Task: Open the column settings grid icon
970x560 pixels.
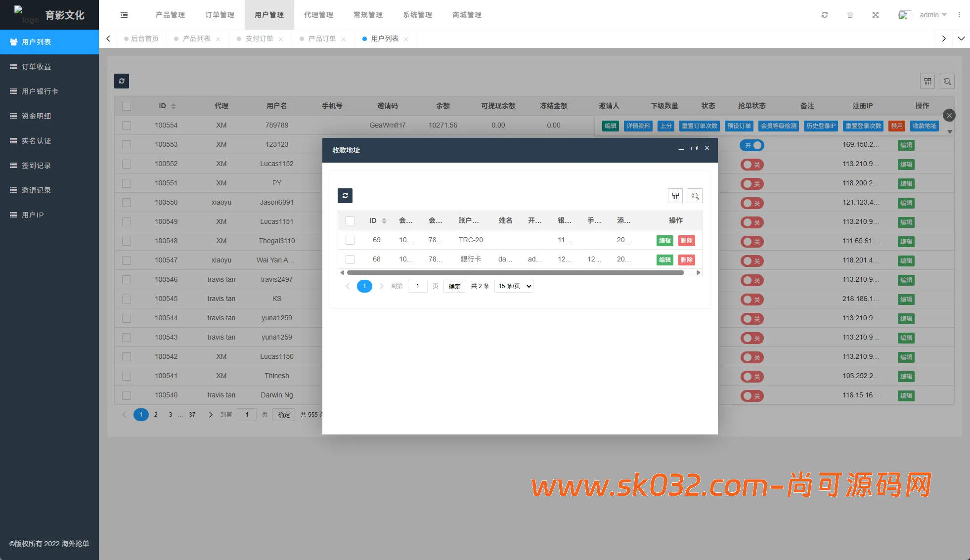Action: point(927,81)
